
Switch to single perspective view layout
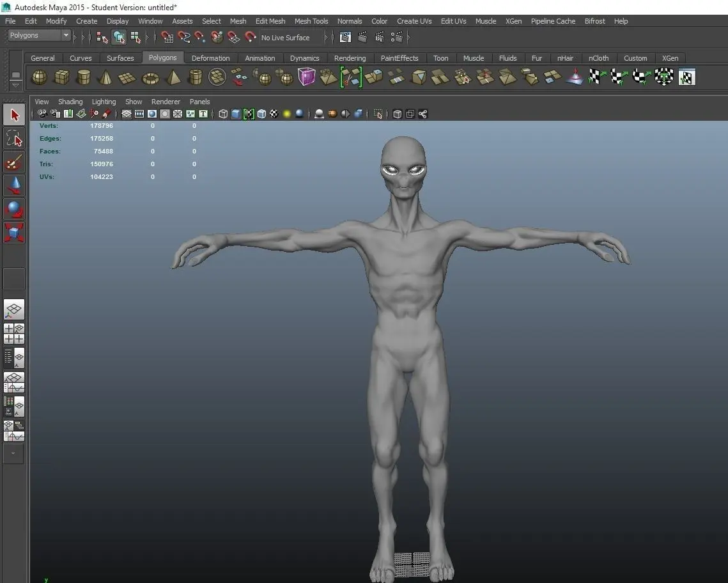coord(15,309)
